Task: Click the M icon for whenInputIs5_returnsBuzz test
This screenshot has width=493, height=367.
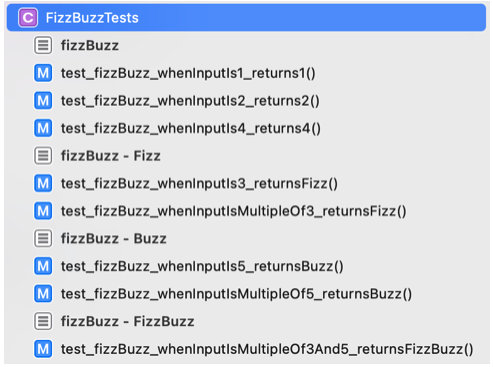Action: click(43, 266)
